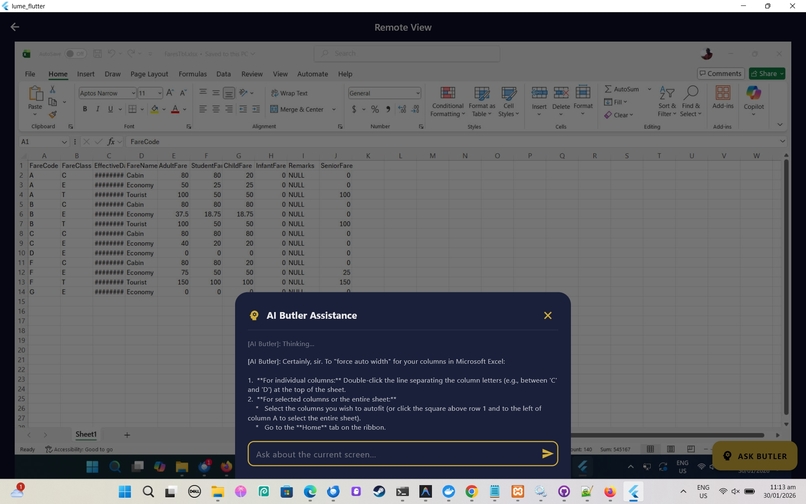Click the Delete cells icon
806x504 pixels.
coord(561,94)
